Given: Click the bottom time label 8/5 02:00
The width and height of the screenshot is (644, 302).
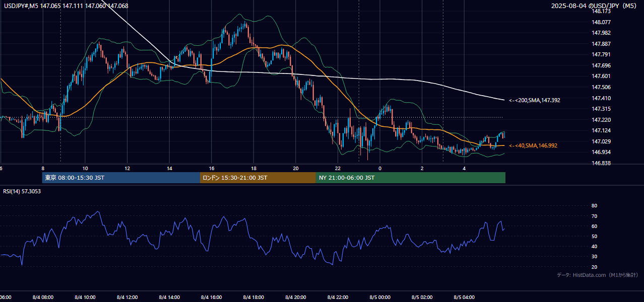Looking at the screenshot, I should click(x=422, y=297).
